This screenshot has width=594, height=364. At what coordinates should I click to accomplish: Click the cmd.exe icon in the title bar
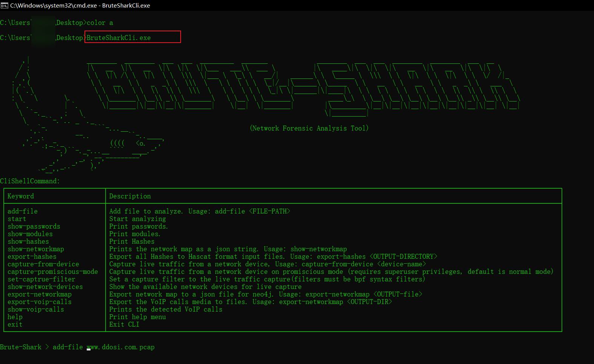click(5, 5)
